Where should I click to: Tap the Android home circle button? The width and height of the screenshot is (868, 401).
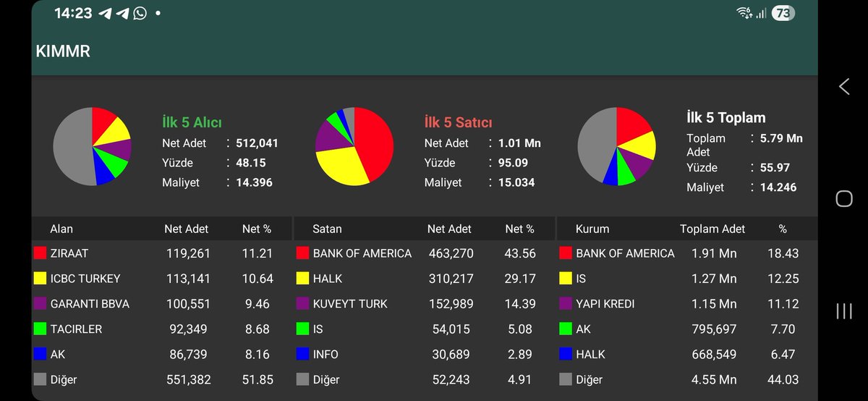tap(843, 199)
